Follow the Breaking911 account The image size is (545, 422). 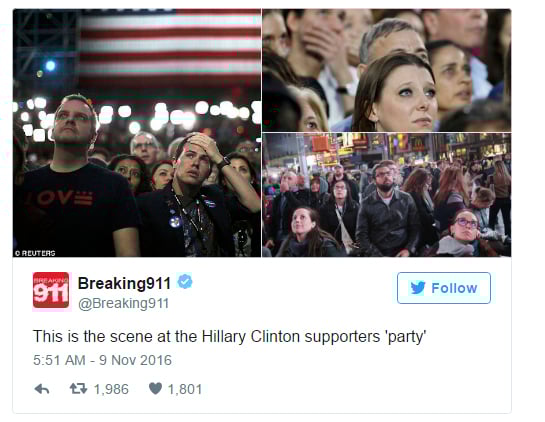pos(444,288)
